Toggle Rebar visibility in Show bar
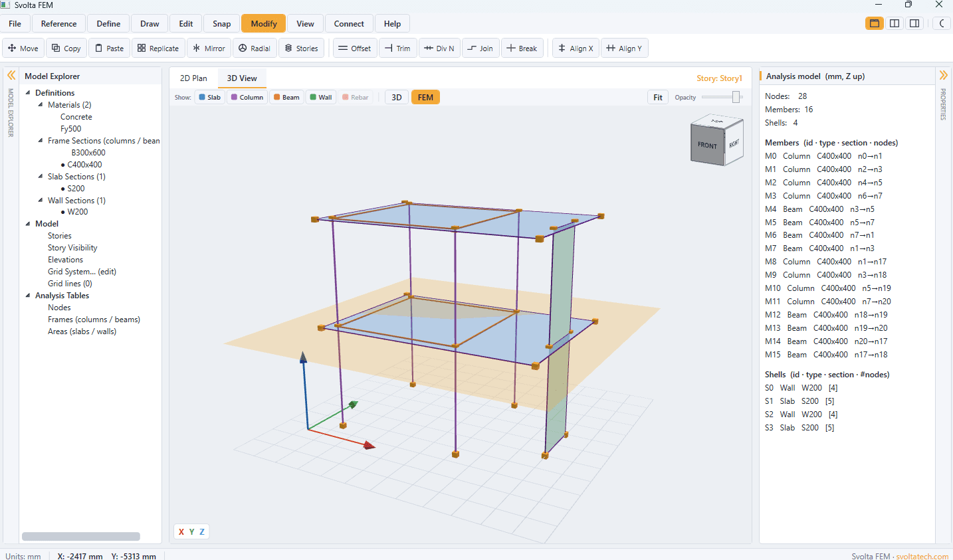The image size is (953, 560). (356, 97)
